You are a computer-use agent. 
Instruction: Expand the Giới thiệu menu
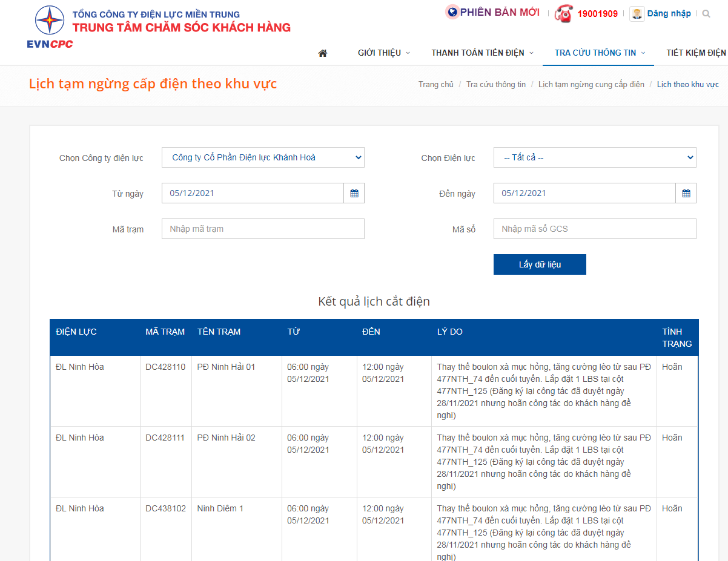384,53
